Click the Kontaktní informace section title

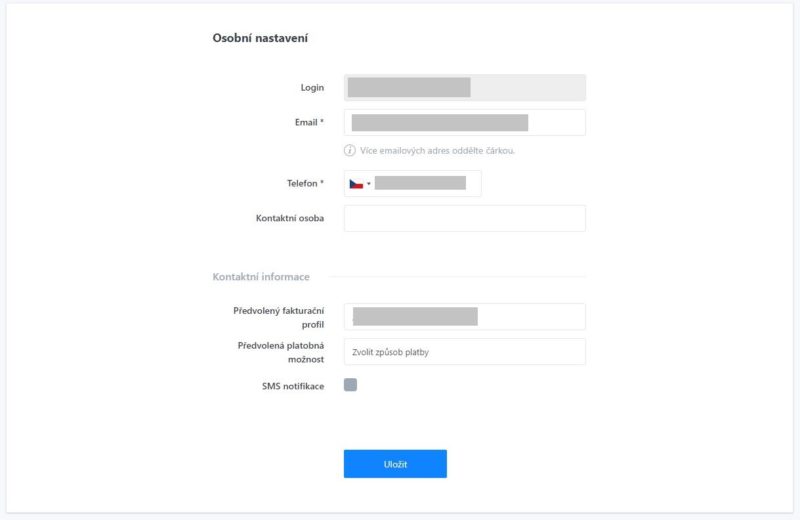tap(261, 277)
